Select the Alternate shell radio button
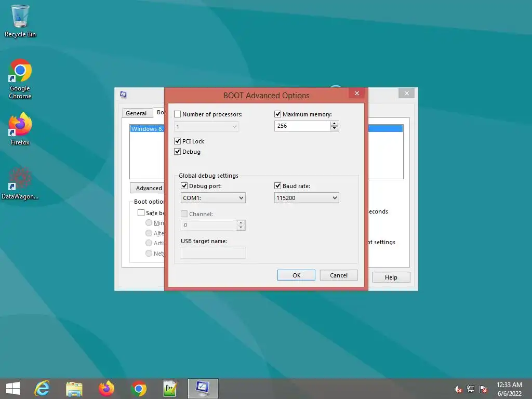The width and height of the screenshot is (532, 399). pyautogui.click(x=149, y=233)
